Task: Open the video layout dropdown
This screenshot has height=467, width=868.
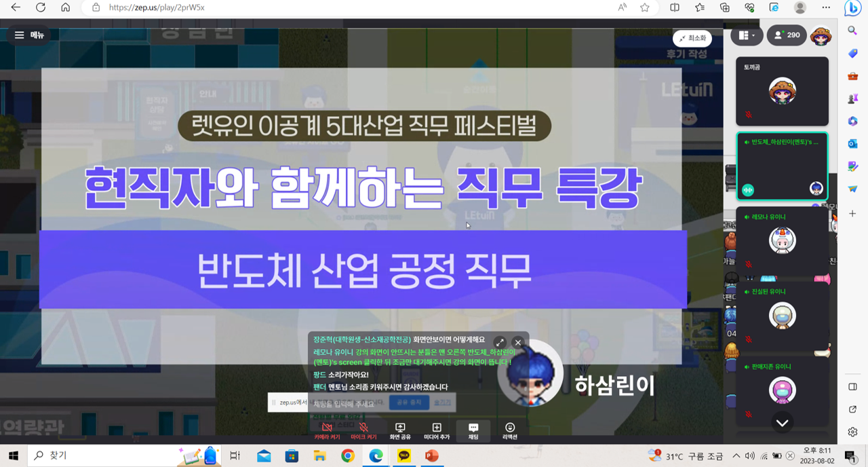Action: 747,35
